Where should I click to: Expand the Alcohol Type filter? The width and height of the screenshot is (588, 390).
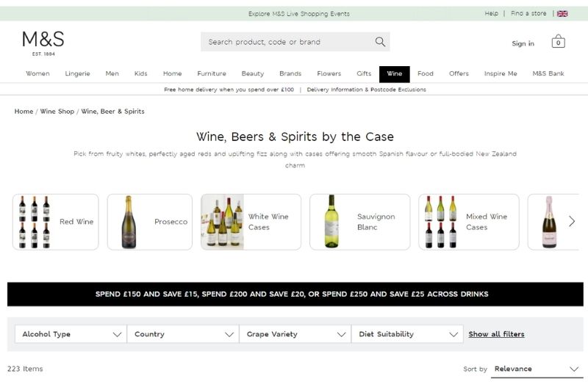71,333
